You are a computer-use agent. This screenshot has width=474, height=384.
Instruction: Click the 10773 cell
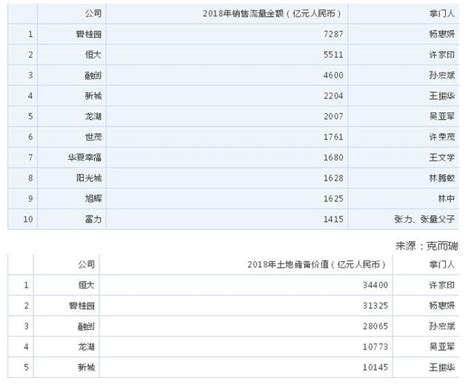pos(375,347)
